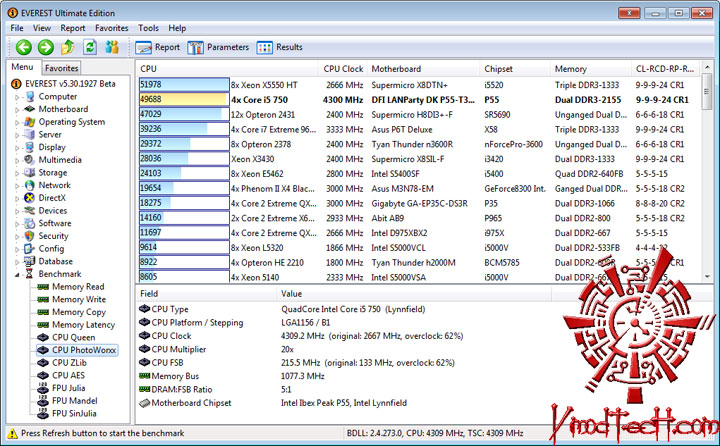Select the Memory Copy benchmark
This screenshot has width=720, height=446.
[79, 312]
